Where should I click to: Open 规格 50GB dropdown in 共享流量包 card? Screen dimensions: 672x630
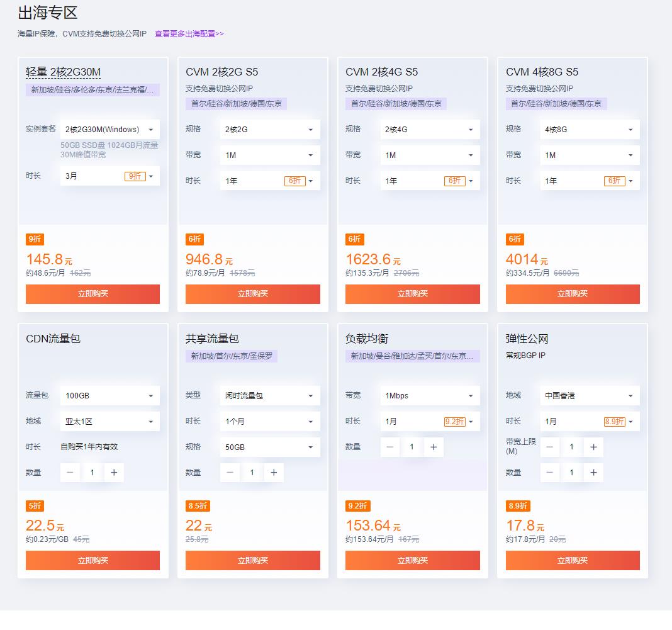pos(270,447)
